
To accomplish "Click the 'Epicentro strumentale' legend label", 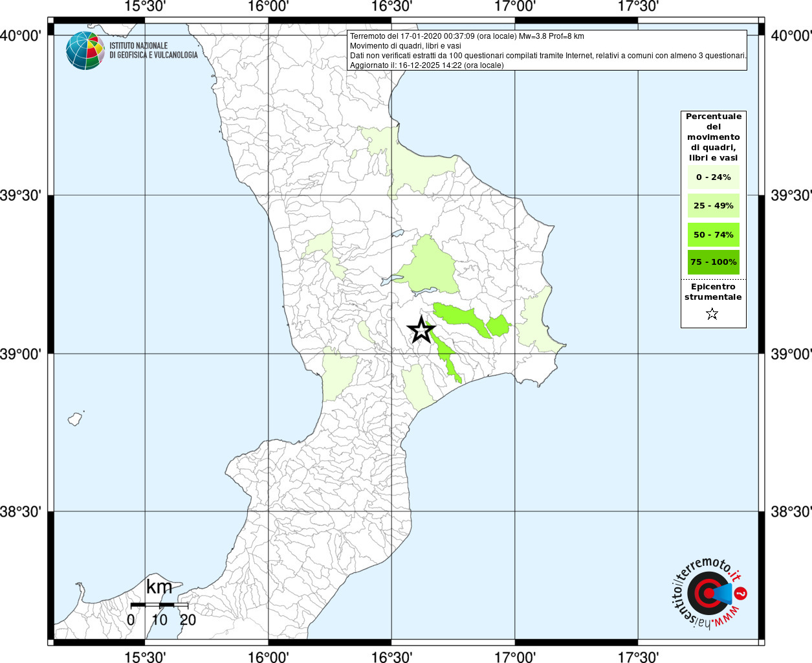I will pos(713,292).
